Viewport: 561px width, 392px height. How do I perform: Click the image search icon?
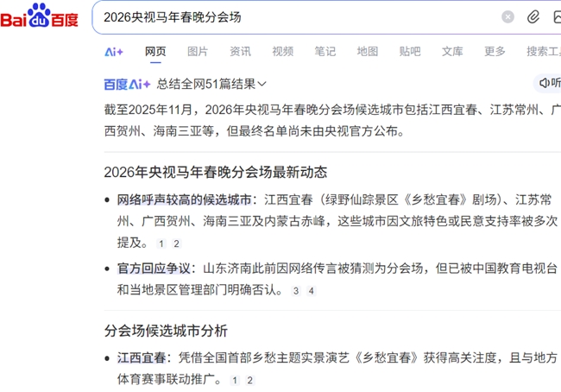point(557,17)
